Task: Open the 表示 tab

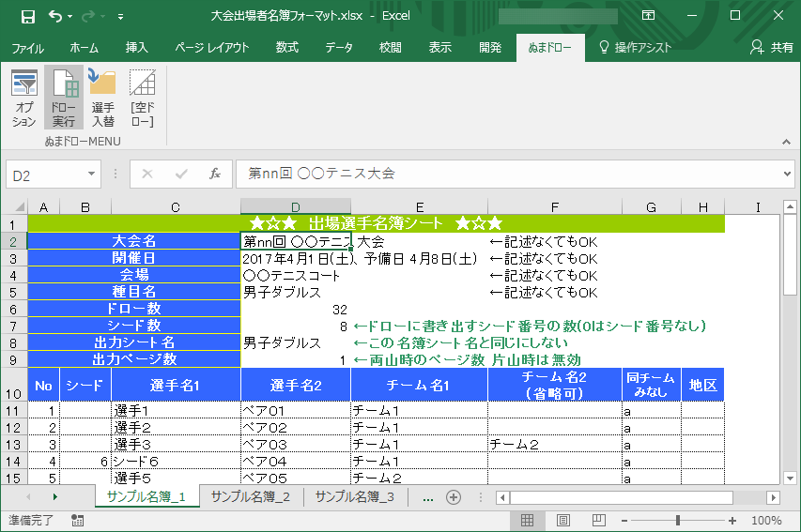Action: [439, 48]
